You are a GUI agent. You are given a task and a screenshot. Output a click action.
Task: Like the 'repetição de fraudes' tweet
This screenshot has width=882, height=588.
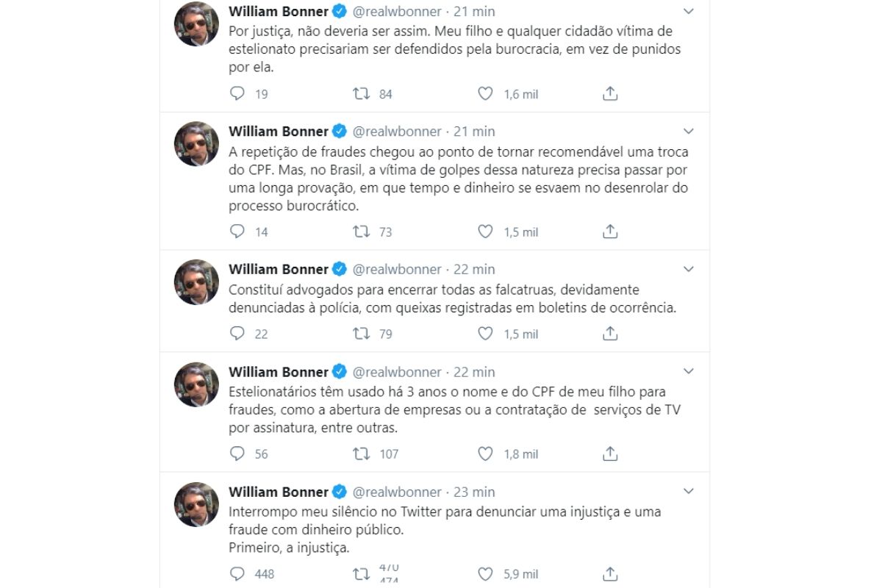pyautogui.click(x=485, y=232)
